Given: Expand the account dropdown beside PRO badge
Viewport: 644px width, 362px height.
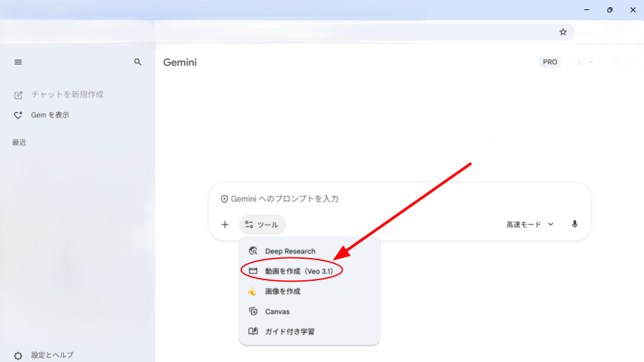Looking at the screenshot, I should [x=590, y=62].
